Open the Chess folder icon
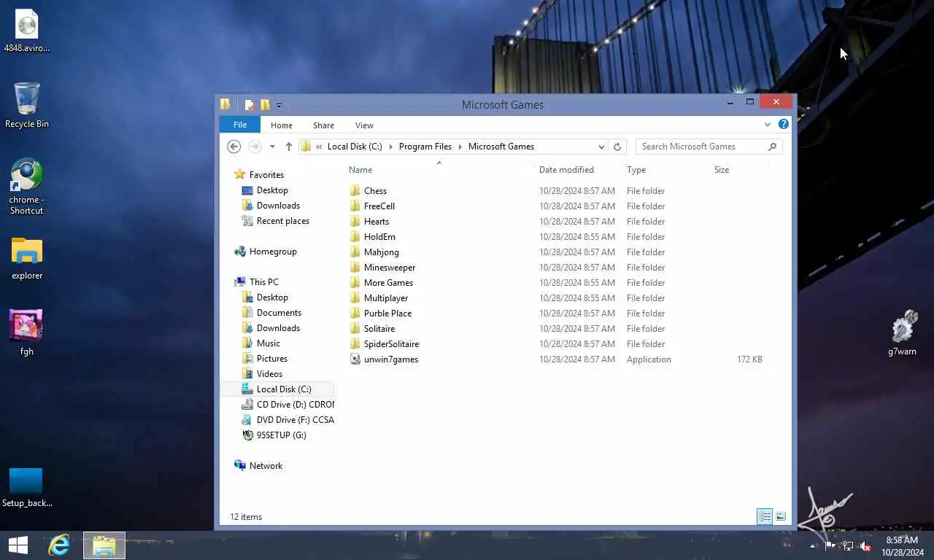Screen dimensions: 934x560 pyautogui.click(x=355, y=191)
